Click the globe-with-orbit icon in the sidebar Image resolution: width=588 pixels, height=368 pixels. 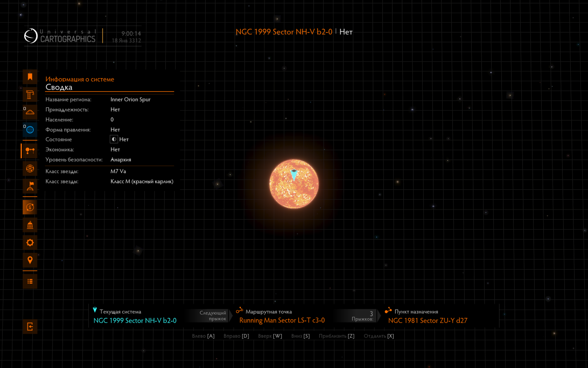point(30,169)
